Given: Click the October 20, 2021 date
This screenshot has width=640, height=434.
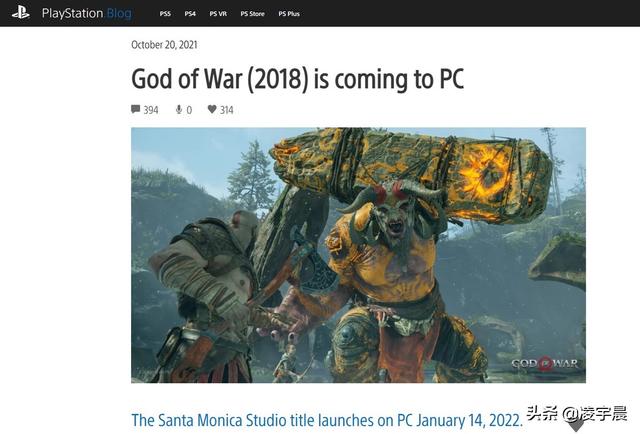Looking at the screenshot, I should coord(164,45).
